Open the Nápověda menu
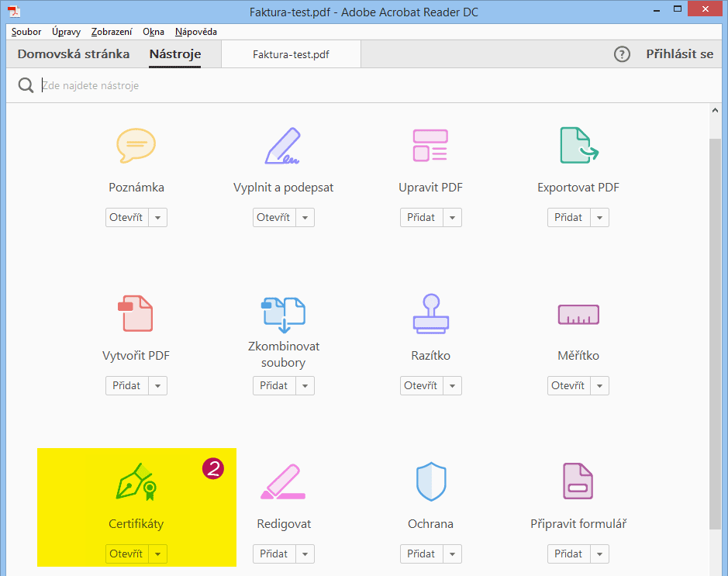The height and width of the screenshot is (576, 728). coord(196,32)
